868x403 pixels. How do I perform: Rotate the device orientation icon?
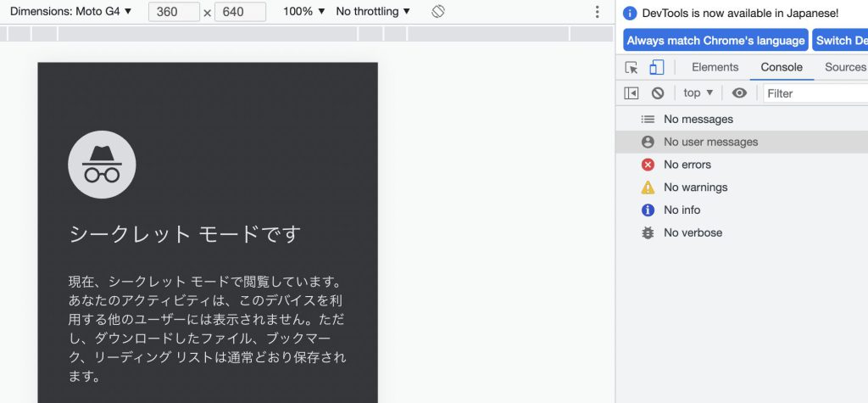click(438, 11)
